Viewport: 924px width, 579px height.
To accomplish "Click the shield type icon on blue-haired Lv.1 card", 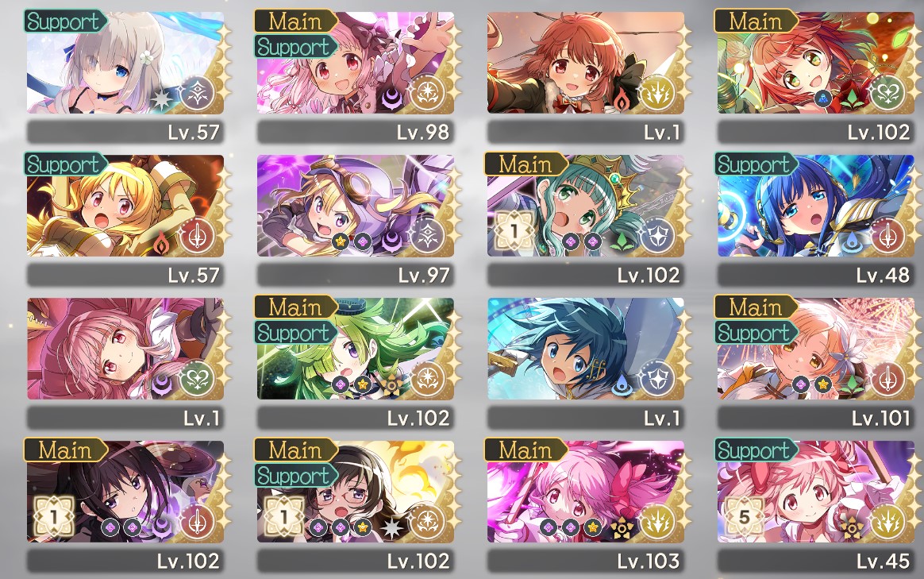I will click(657, 379).
